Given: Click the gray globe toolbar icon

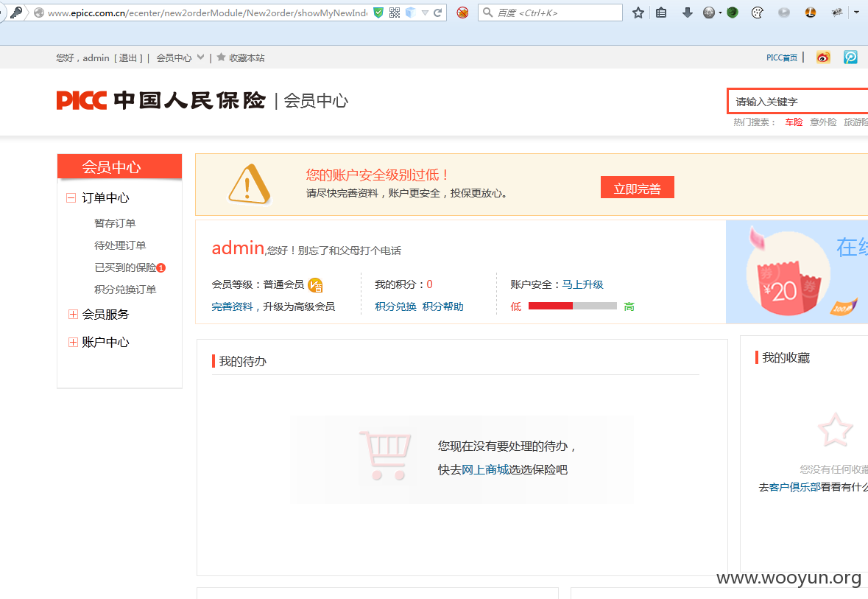Looking at the screenshot, I should pyautogui.click(x=708, y=13).
